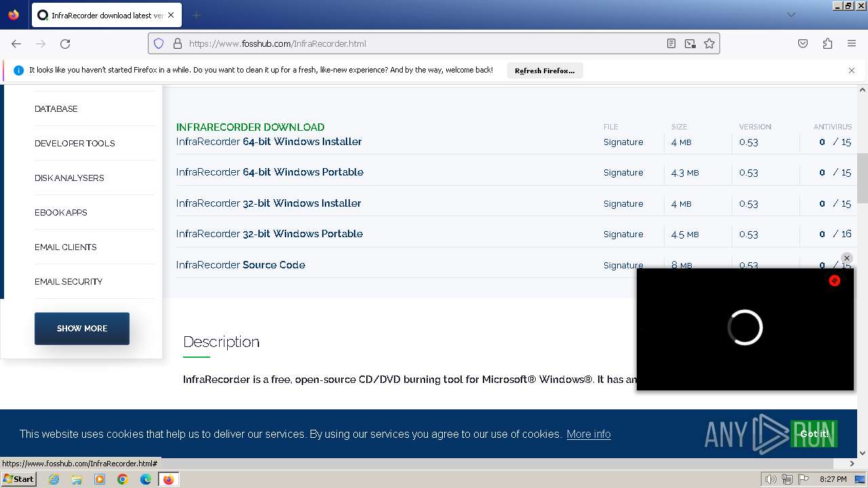Launch Microsoft Edge from the taskbar
The height and width of the screenshot is (488, 868).
[146, 479]
